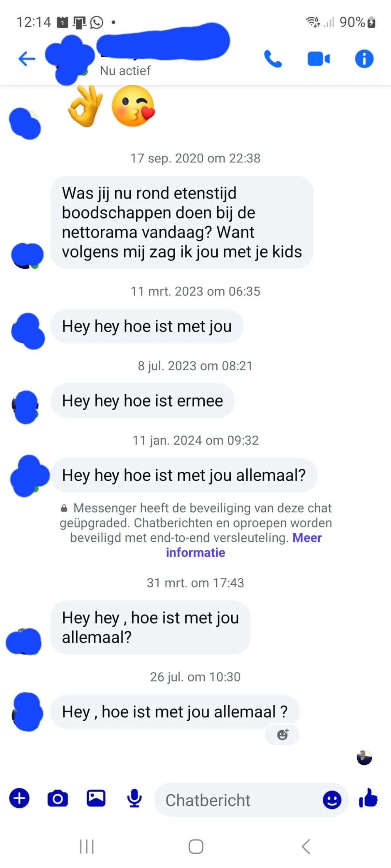Screen dimensions: 391x868
Task: Tap the 'Nu actief' status header
Action: click(125, 71)
